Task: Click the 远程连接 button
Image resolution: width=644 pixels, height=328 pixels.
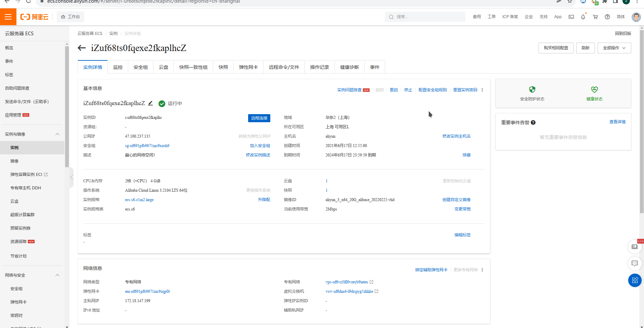Action: [259, 118]
